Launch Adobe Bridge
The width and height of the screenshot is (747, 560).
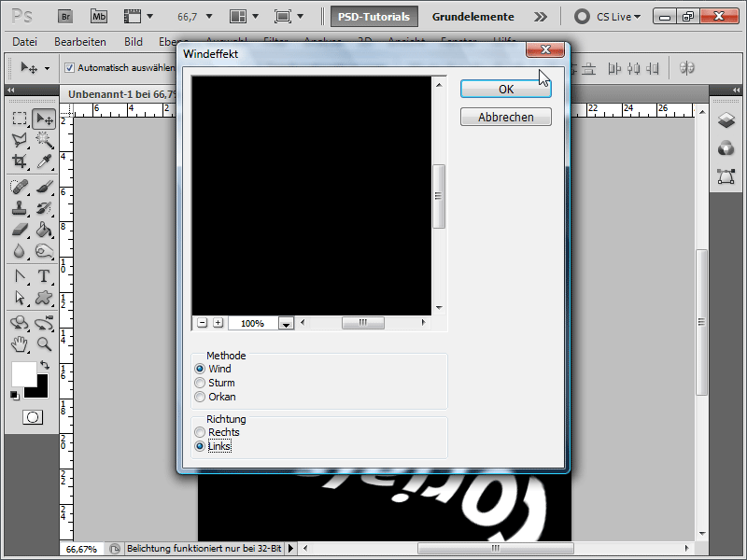(x=65, y=17)
